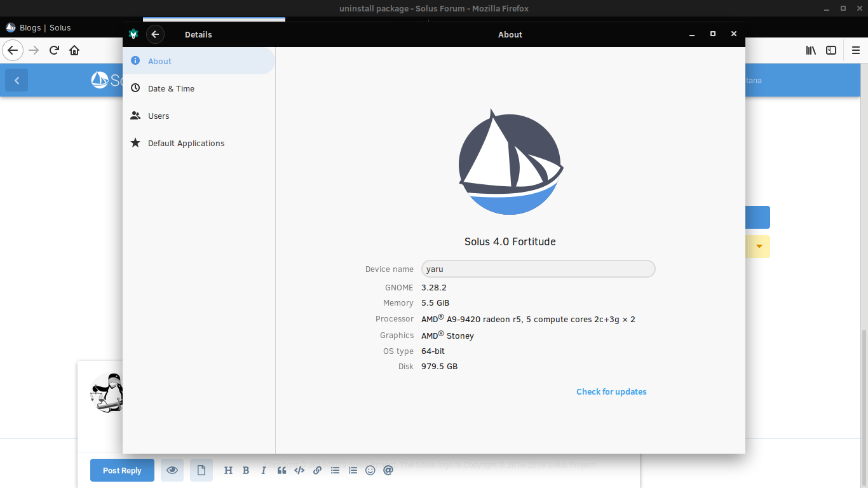The image size is (868, 488).
Task: Add a quote using the quote icon
Action: [x=281, y=470]
